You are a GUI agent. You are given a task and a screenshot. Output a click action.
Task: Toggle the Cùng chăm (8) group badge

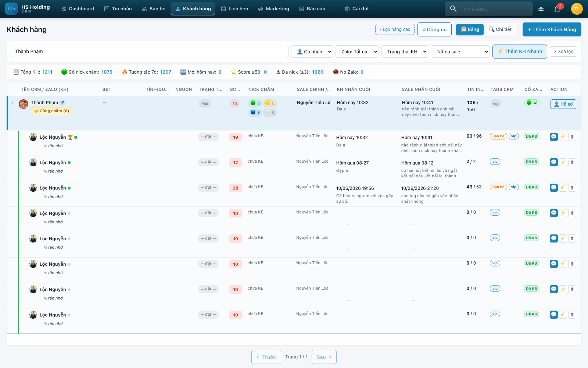(51, 111)
